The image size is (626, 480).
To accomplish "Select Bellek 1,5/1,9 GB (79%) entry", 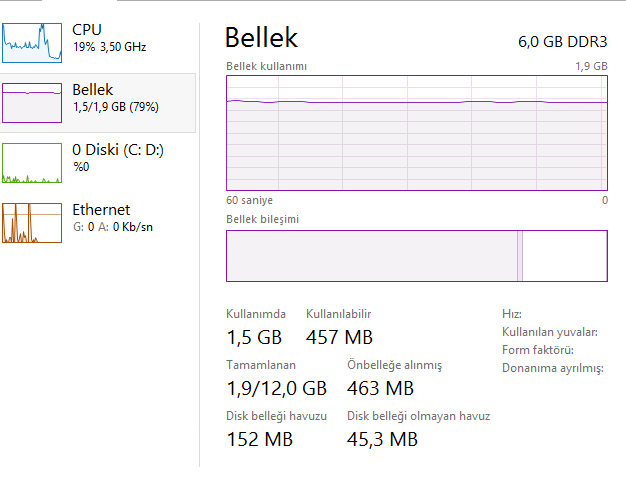I will 98,103.
